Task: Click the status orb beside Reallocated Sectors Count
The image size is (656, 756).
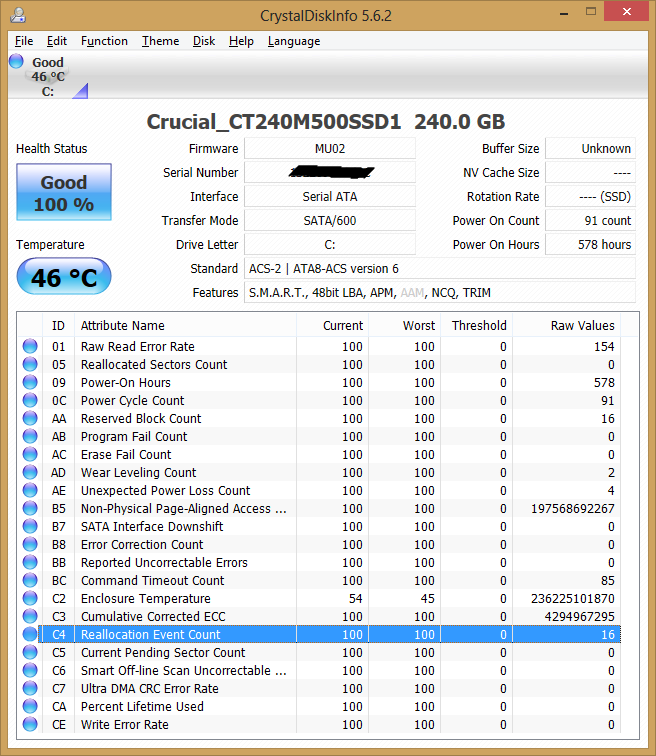Action: (30, 365)
